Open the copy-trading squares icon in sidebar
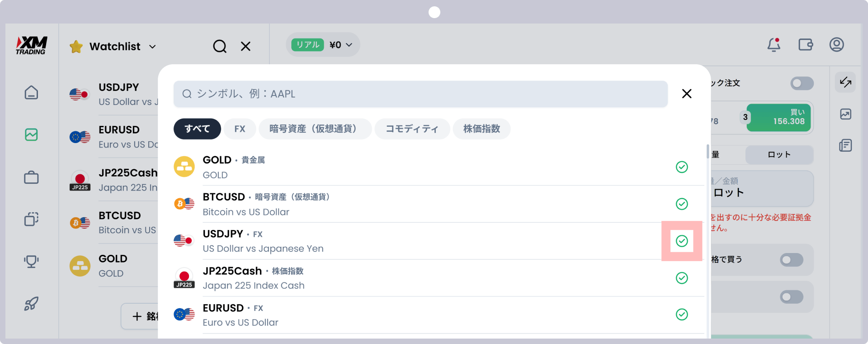Viewport: 868px width, 344px height. coord(31,220)
